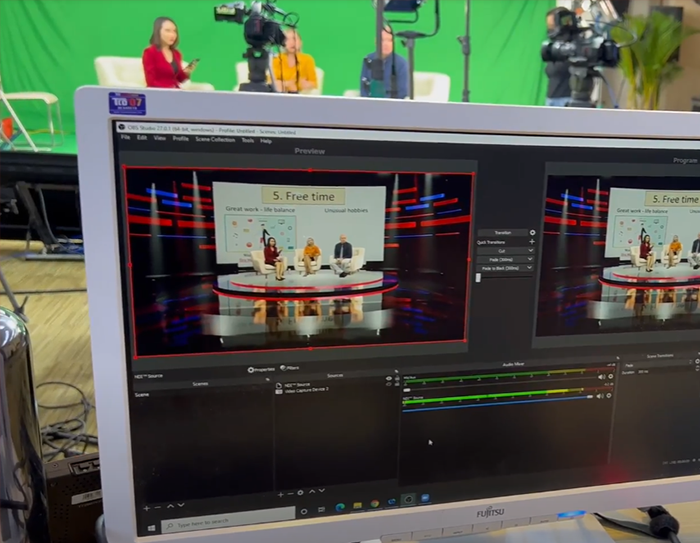Click the Preview video canvas
This screenshot has width=700, height=543.
pos(299,261)
